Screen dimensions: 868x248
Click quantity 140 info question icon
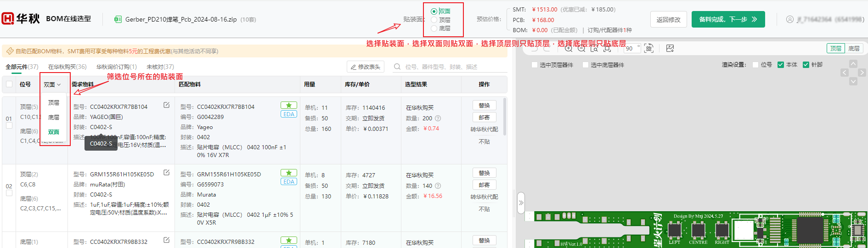coord(438,186)
